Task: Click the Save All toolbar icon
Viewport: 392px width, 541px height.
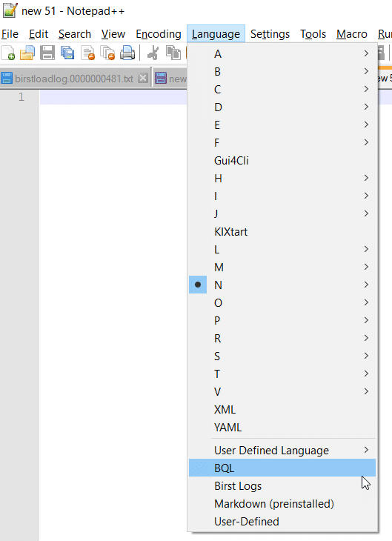Action: pos(67,53)
